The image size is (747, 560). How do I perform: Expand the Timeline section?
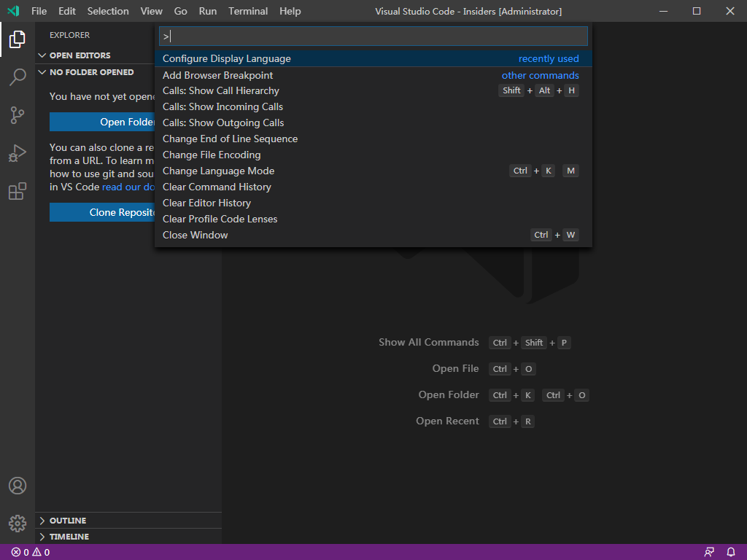[128, 537]
